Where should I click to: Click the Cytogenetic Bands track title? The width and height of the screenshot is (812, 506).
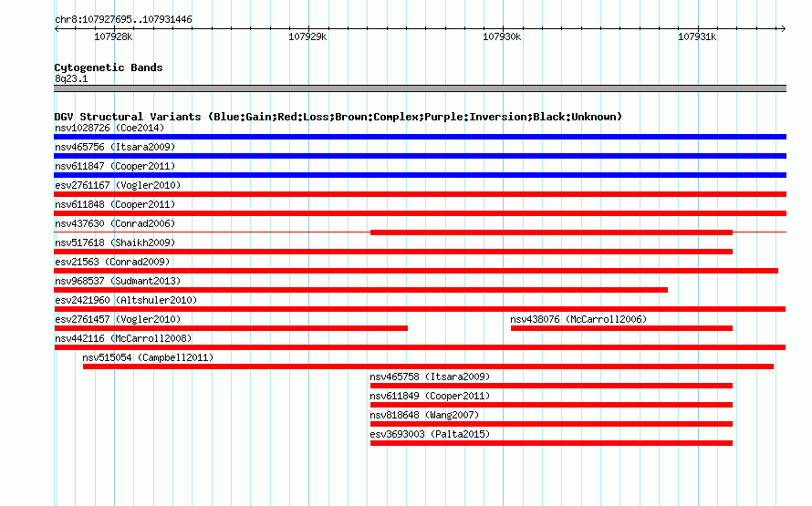click(109, 67)
